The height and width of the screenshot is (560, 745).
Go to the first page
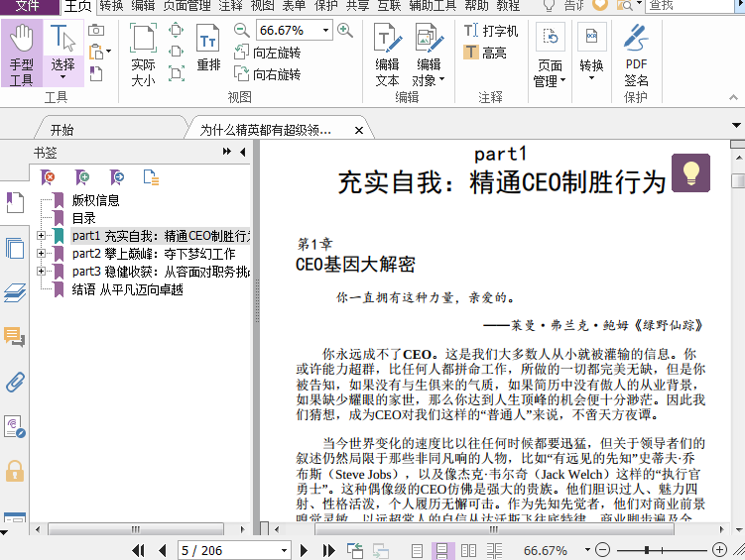click(x=139, y=550)
